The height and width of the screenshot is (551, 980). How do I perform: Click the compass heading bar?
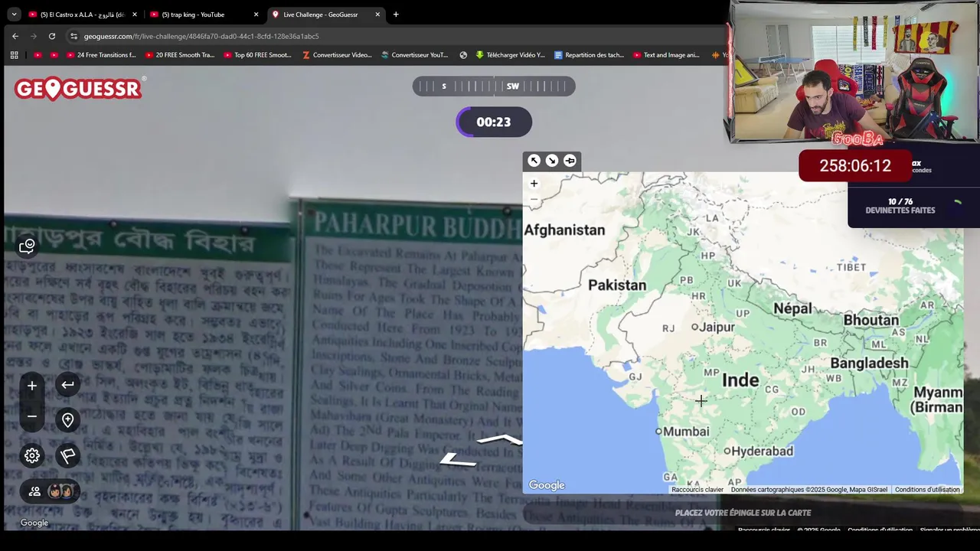point(494,86)
